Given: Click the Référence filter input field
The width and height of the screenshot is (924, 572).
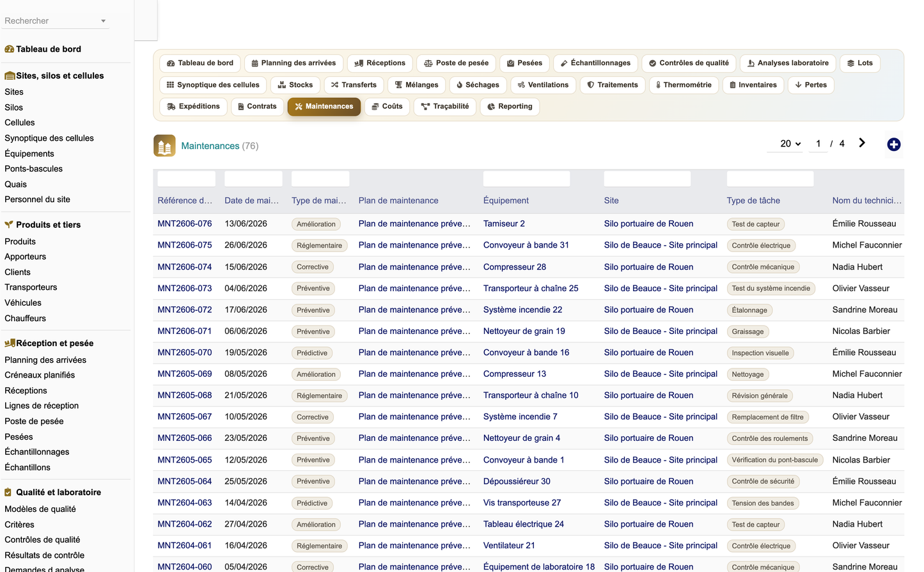Looking at the screenshot, I should tap(187, 179).
